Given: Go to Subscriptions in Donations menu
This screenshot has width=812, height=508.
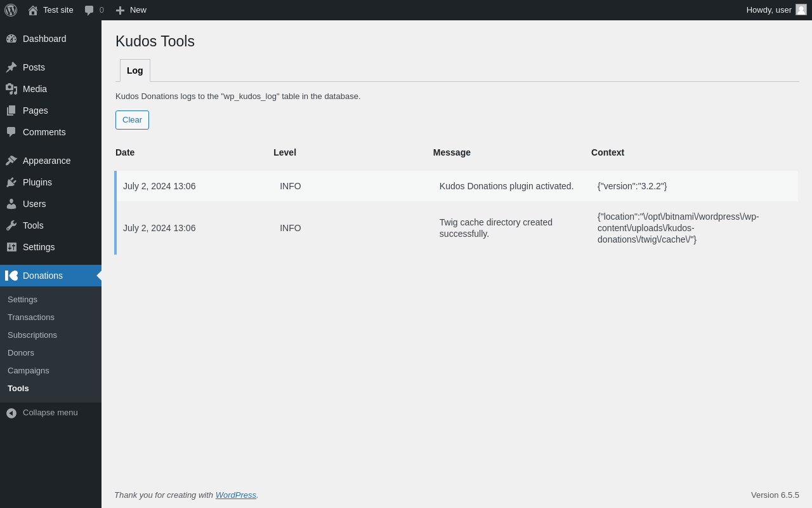Looking at the screenshot, I should point(32,335).
